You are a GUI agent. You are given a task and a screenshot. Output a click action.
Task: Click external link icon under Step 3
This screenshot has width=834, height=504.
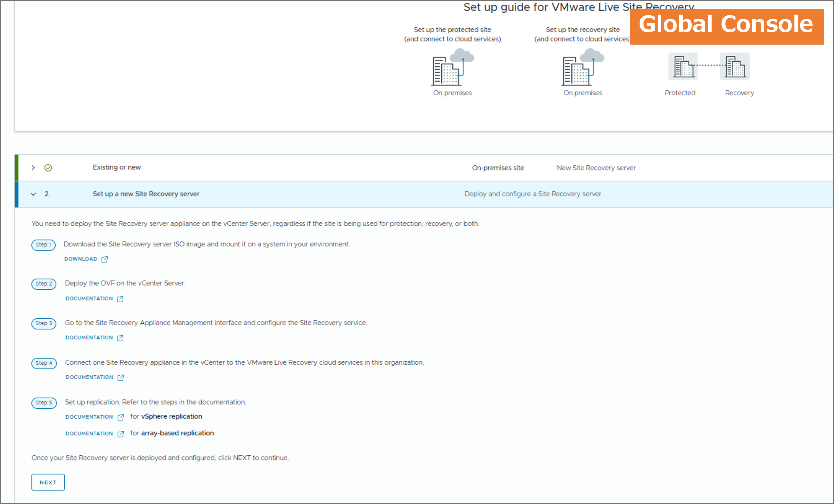point(120,338)
